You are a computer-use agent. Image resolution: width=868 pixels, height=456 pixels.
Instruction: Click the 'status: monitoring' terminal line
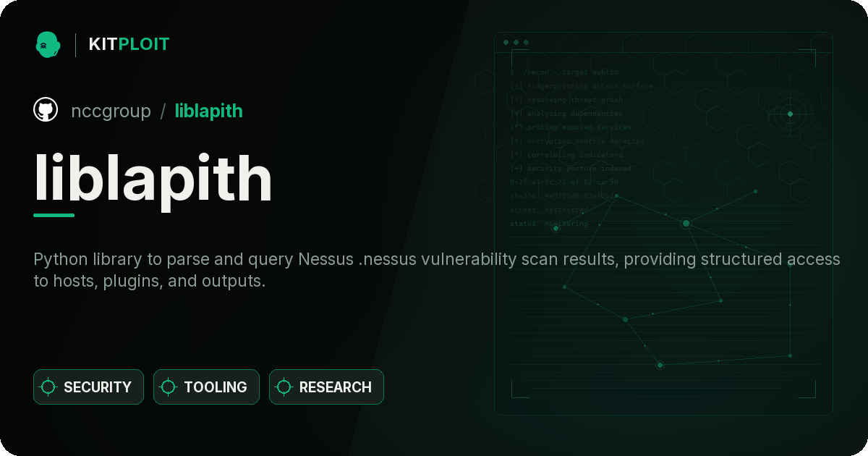[x=549, y=224]
